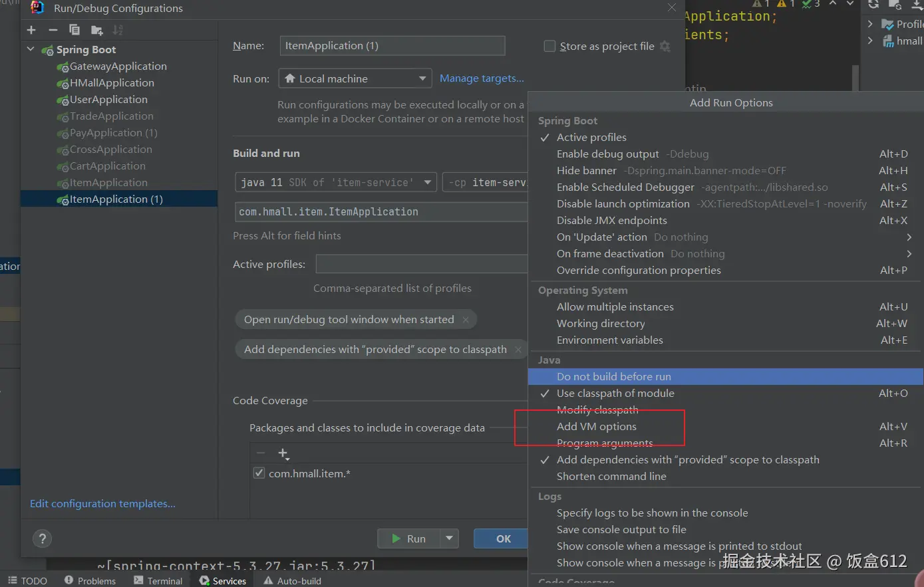Open the Run on Local machine dropdown

pos(355,78)
